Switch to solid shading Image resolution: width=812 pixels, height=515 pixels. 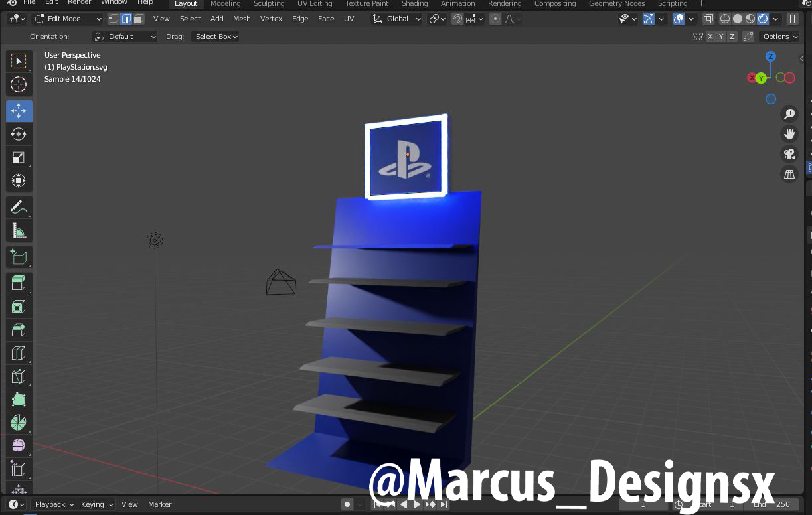tap(738, 19)
